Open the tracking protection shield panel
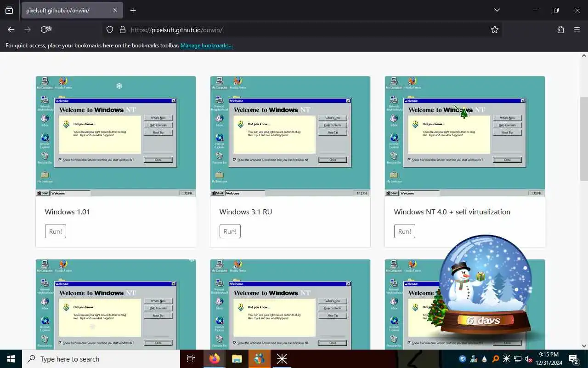Image resolution: width=588 pixels, height=368 pixels. tap(110, 29)
